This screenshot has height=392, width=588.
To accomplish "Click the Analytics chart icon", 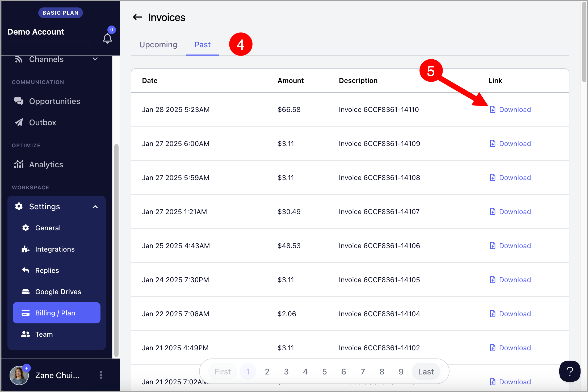I will (19, 164).
